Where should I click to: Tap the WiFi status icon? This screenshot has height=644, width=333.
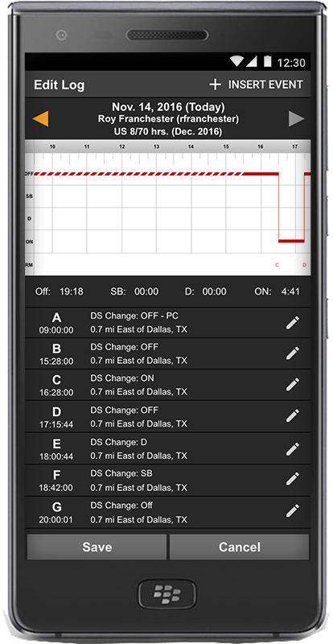237,62
